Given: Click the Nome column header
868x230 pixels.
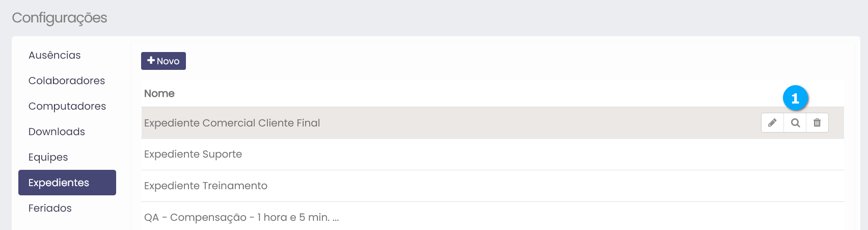Looking at the screenshot, I should tap(159, 93).
